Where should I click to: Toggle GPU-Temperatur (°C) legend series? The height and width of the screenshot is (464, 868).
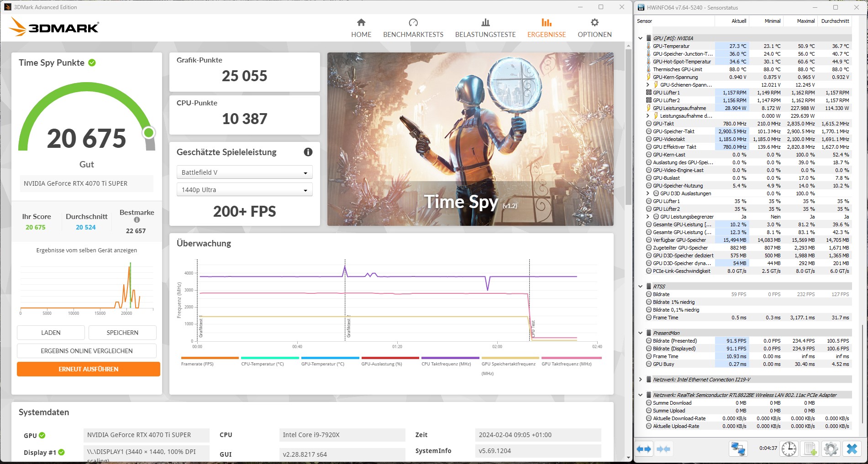330,361
